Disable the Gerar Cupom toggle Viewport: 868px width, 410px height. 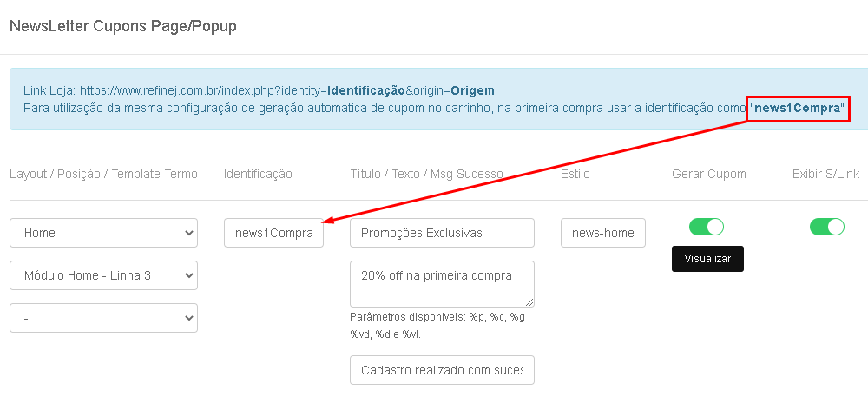coord(707,227)
